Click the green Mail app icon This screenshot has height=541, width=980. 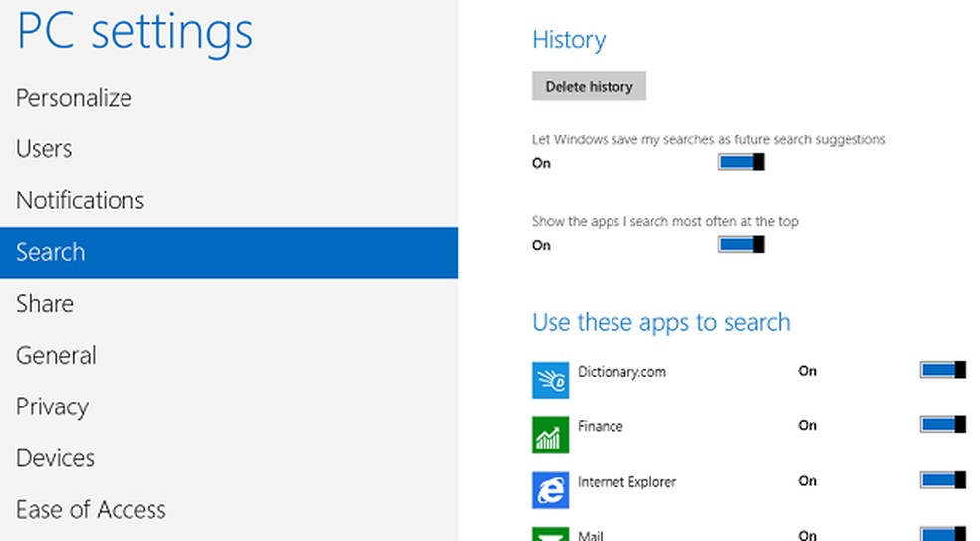550,533
